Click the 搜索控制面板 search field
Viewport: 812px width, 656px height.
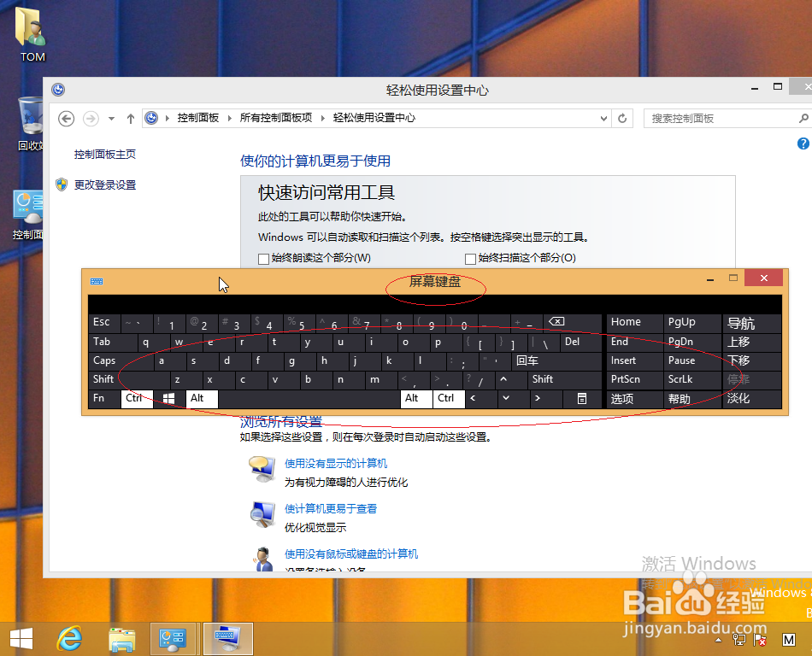727,118
